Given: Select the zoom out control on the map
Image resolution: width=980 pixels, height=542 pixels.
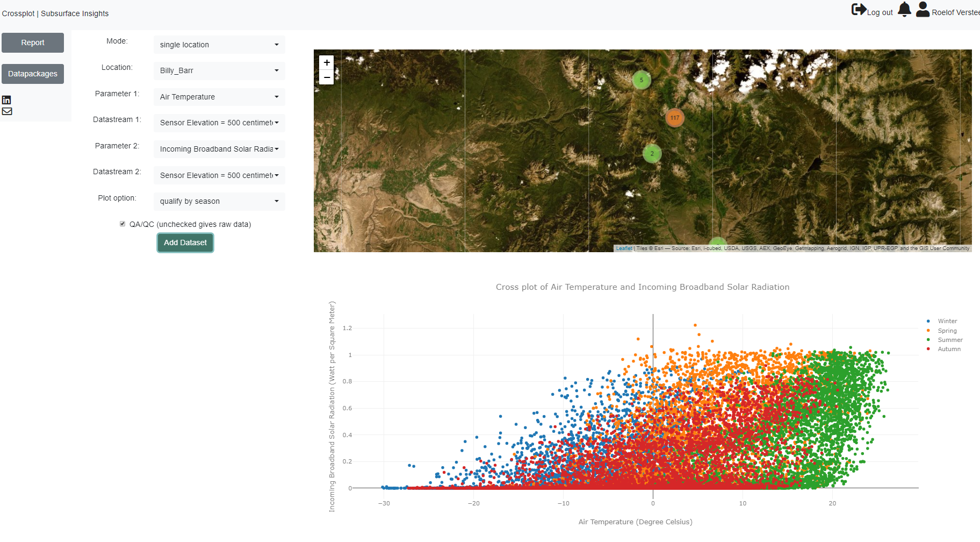Looking at the screenshot, I should click(327, 77).
